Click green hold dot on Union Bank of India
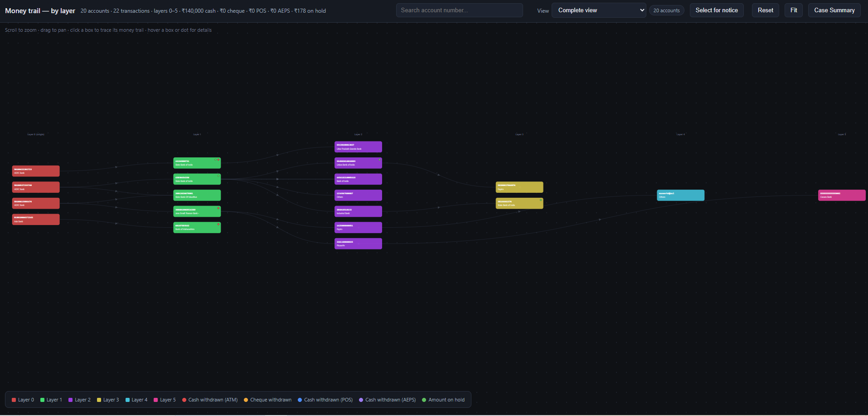 pyautogui.click(x=380, y=160)
